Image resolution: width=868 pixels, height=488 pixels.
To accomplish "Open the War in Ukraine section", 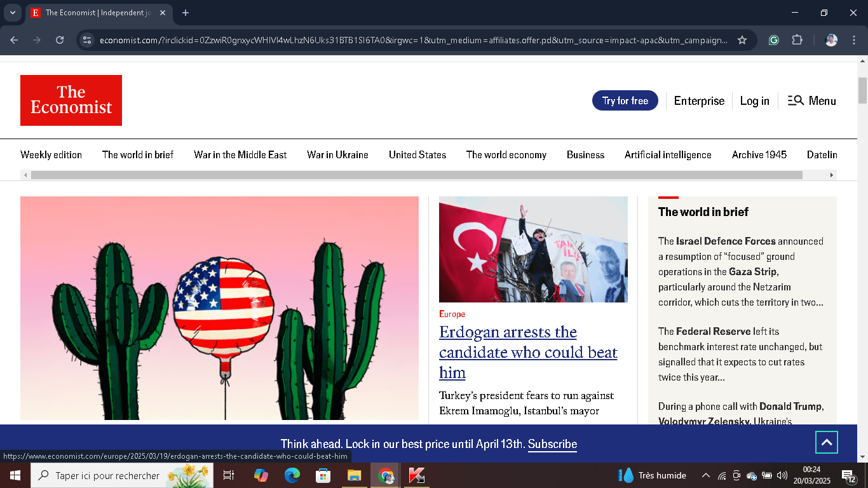I will click(337, 154).
